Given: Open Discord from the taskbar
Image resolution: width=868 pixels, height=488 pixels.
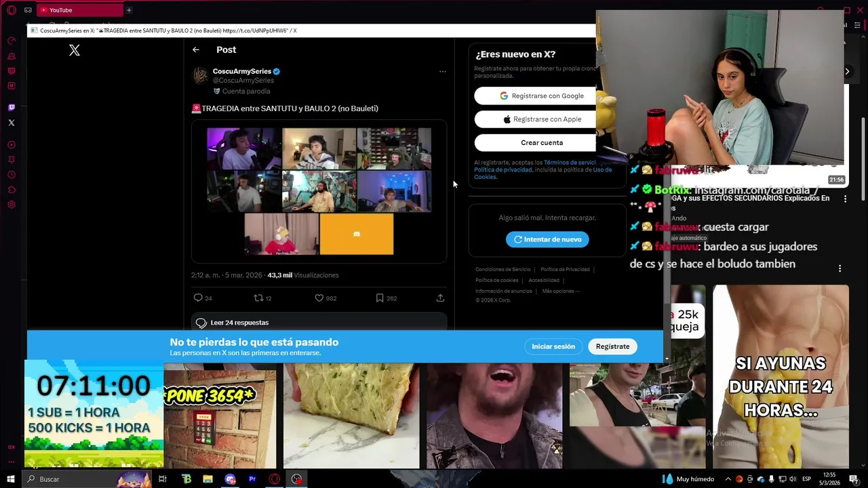Looking at the screenshot, I should [x=231, y=479].
